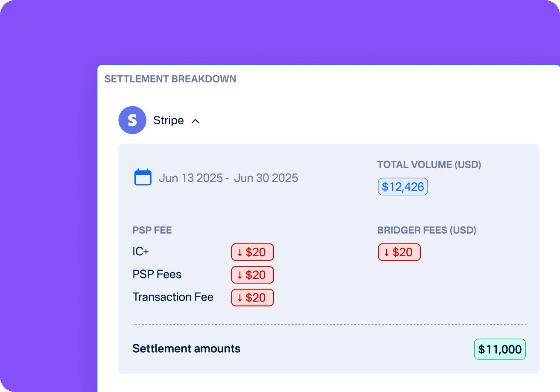Screen dimensions: 560x392
Task: Click the PSP FEE section header
Action: [152, 230]
